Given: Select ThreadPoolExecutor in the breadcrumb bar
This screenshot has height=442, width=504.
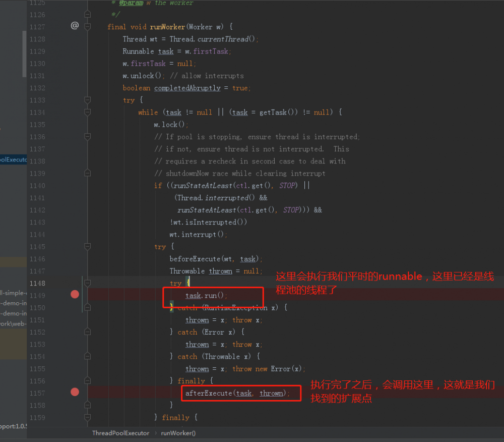Looking at the screenshot, I should (120, 433).
